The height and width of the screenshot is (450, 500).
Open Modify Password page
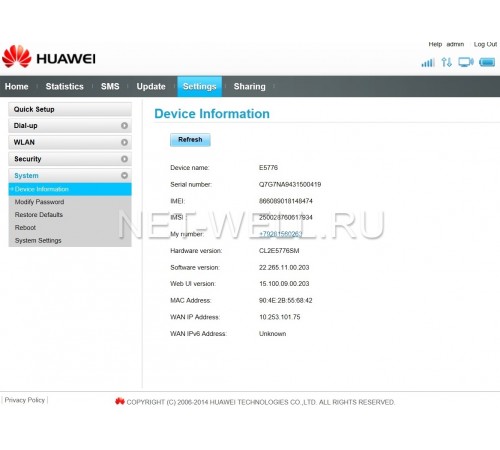click(x=39, y=202)
